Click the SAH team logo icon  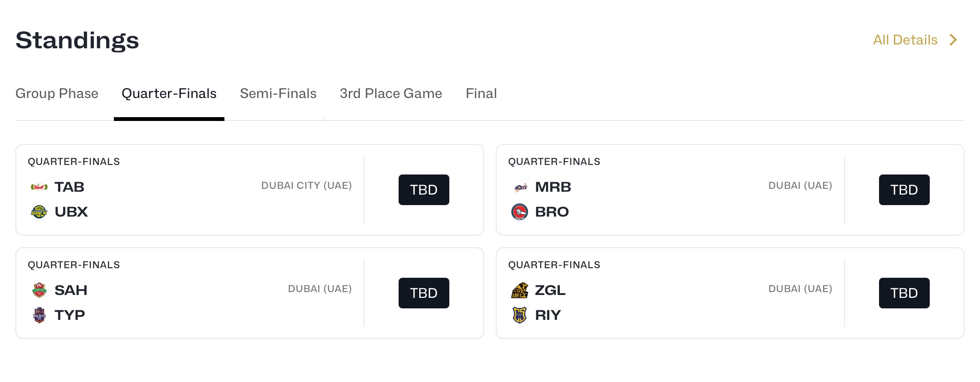pyautogui.click(x=39, y=290)
